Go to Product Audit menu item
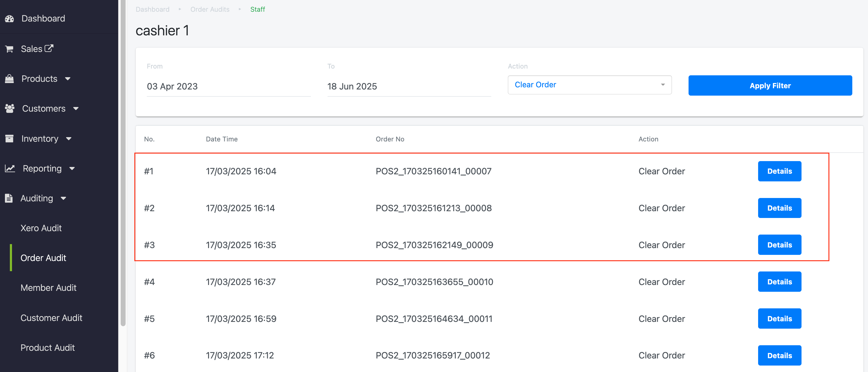Screen dimensions: 868x372 [47, 347]
